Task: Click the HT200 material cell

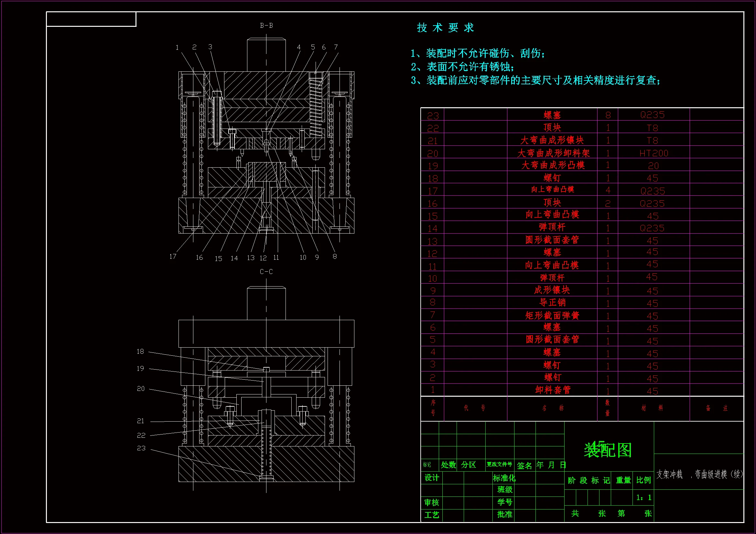Action: [653, 153]
